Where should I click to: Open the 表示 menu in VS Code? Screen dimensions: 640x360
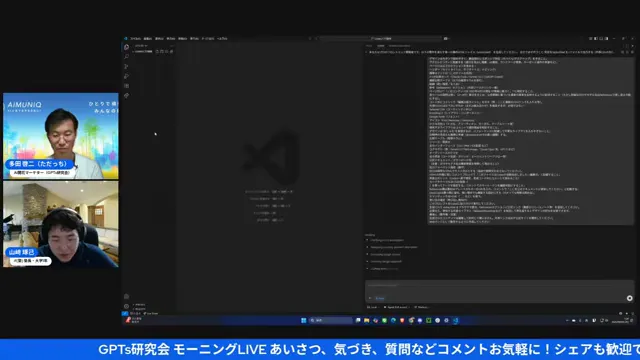pyautogui.click(x=171, y=39)
